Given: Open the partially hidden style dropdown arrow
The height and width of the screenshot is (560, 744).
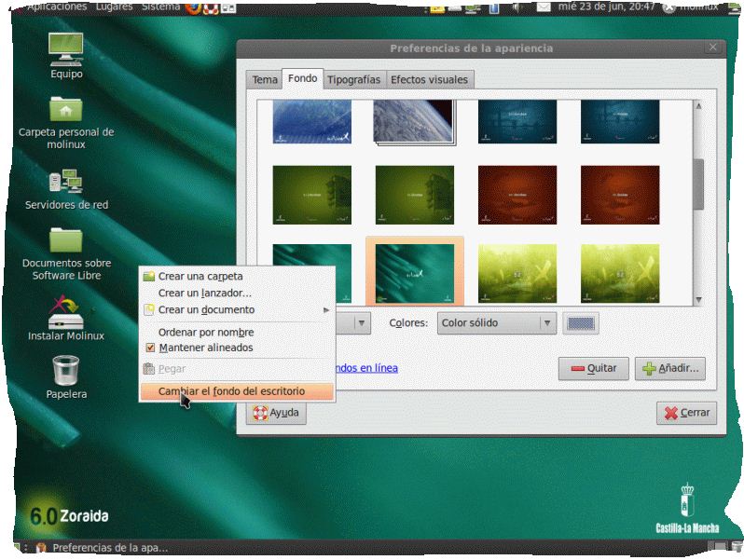Looking at the screenshot, I should pos(362,323).
